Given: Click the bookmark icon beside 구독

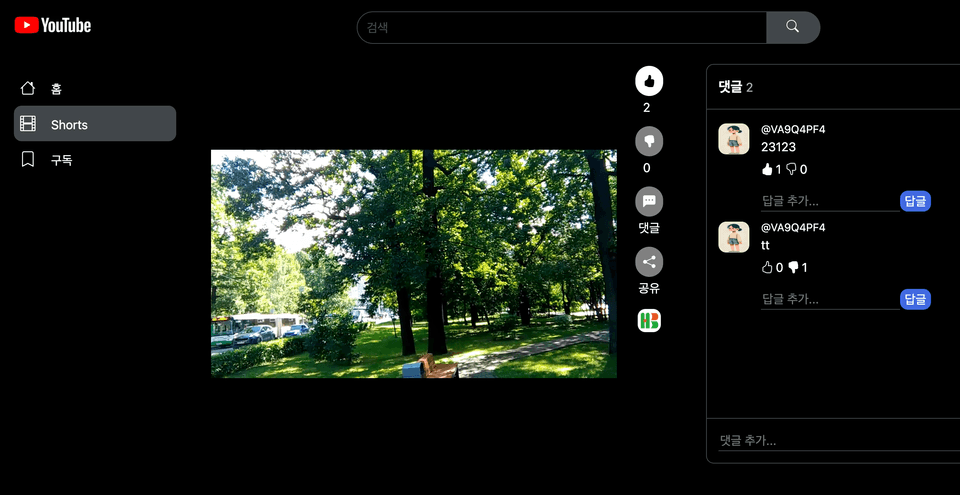Looking at the screenshot, I should tap(28, 160).
